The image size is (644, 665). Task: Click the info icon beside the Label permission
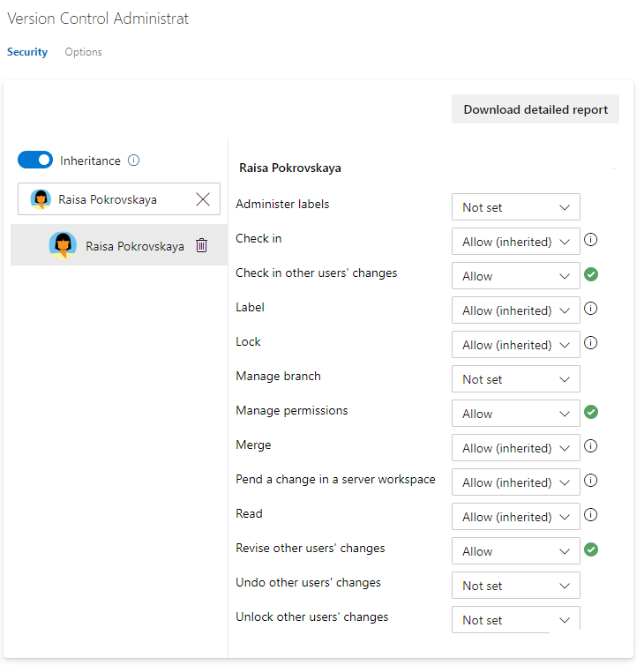pos(591,309)
